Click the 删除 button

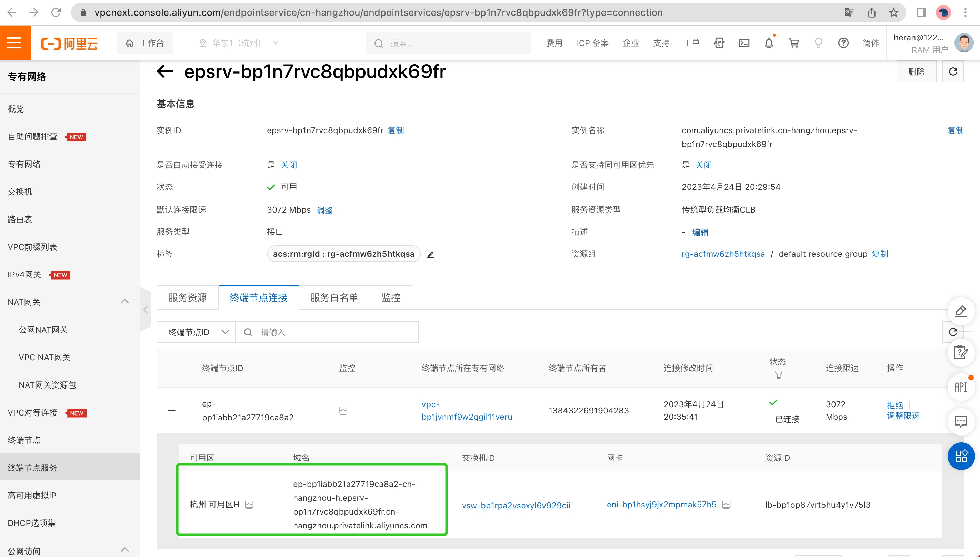(x=916, y=71)
